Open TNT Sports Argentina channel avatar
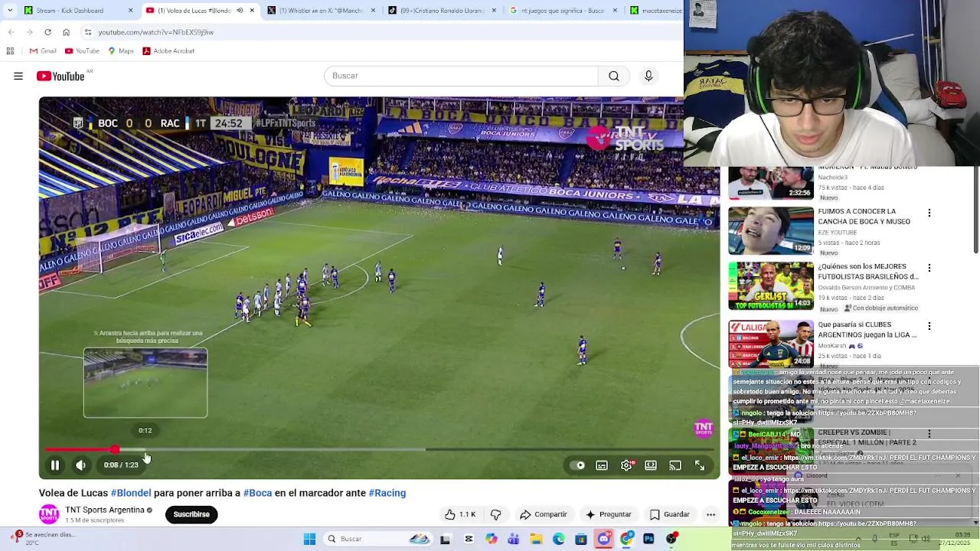This screenshot has height=551, width=980. 49,514
